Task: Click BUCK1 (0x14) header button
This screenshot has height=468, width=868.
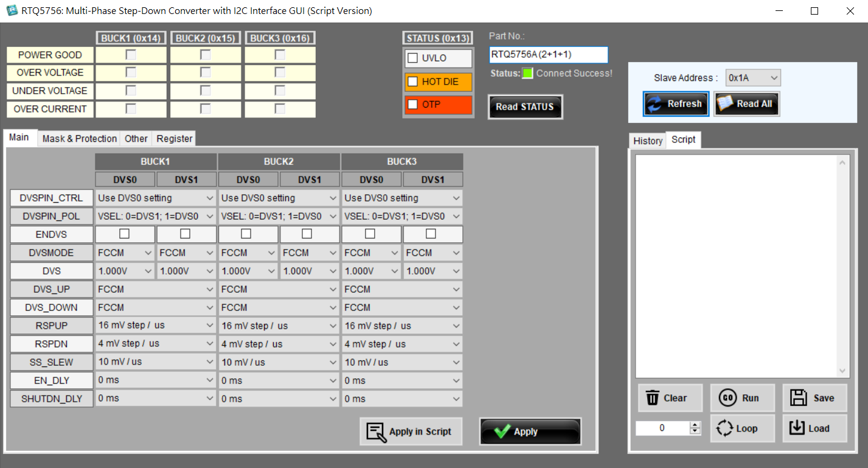Action: tap(131, 38)
